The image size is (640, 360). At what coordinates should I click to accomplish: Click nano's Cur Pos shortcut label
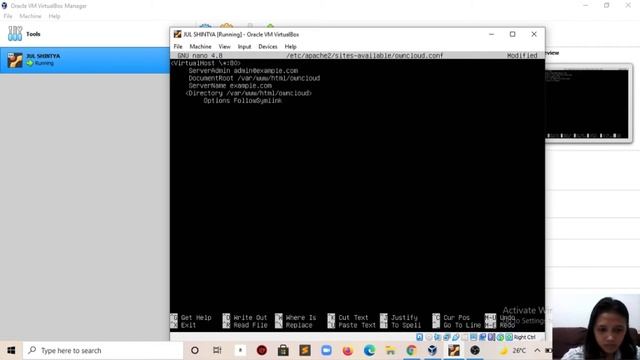456,318
